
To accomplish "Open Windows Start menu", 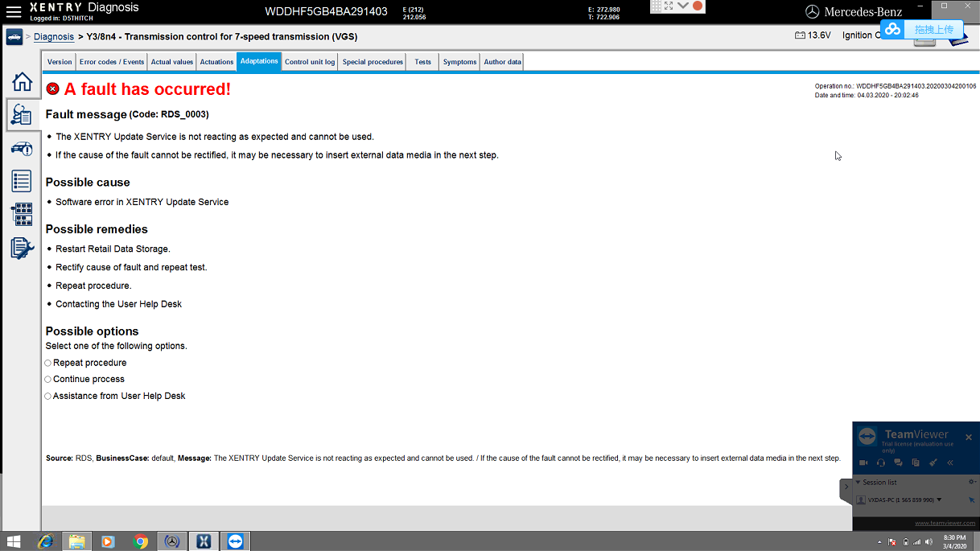I will 14,541.
